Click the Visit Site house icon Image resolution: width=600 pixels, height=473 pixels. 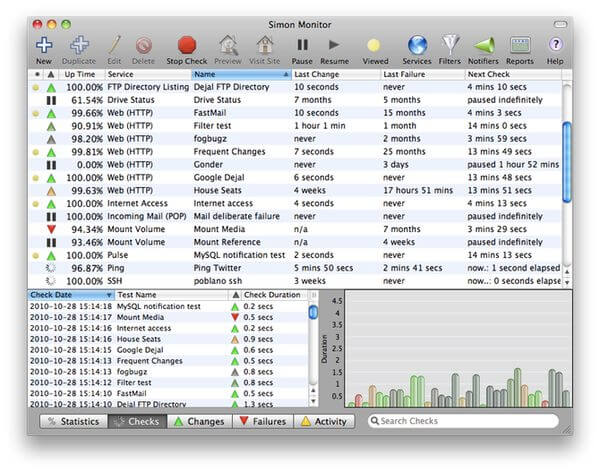tap(264, 45)
